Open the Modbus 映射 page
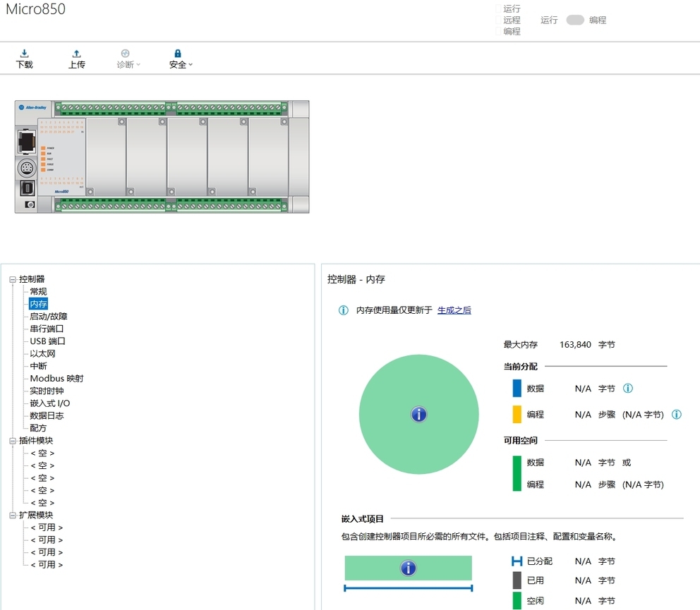The image size is (700, 610). click(56, 379)
